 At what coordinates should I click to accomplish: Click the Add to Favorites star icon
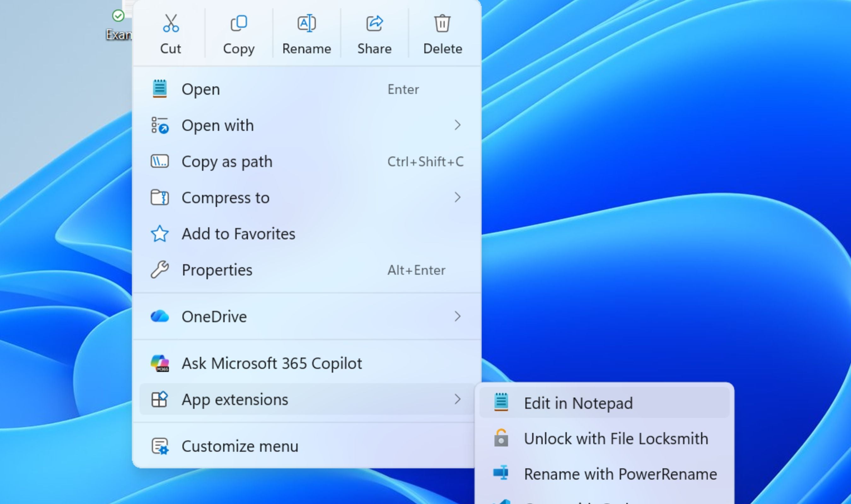click(x=160, y=234)
